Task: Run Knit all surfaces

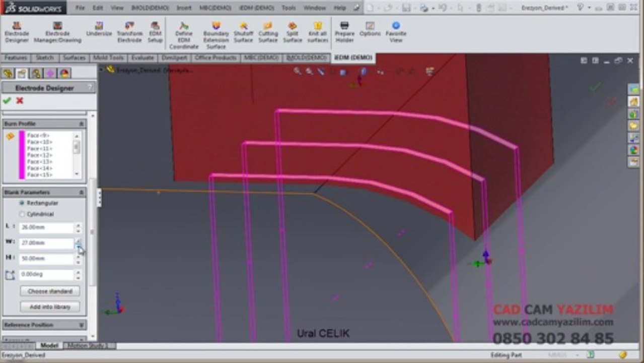Action: [x=318, y=33]
